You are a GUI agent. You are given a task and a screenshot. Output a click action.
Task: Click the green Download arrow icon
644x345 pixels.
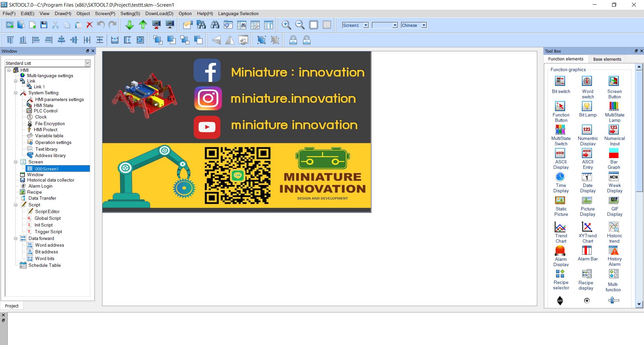(x=129, y=25)
